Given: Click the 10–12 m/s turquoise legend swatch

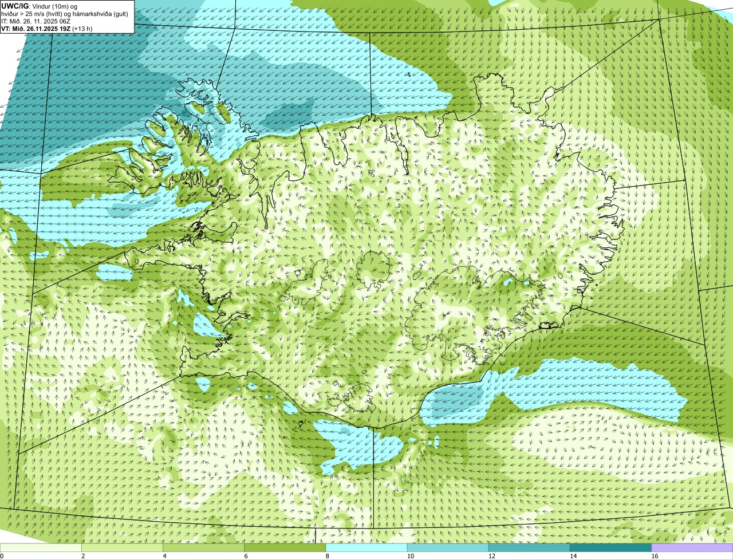Looking at the screenshot, I should point(448,548).
